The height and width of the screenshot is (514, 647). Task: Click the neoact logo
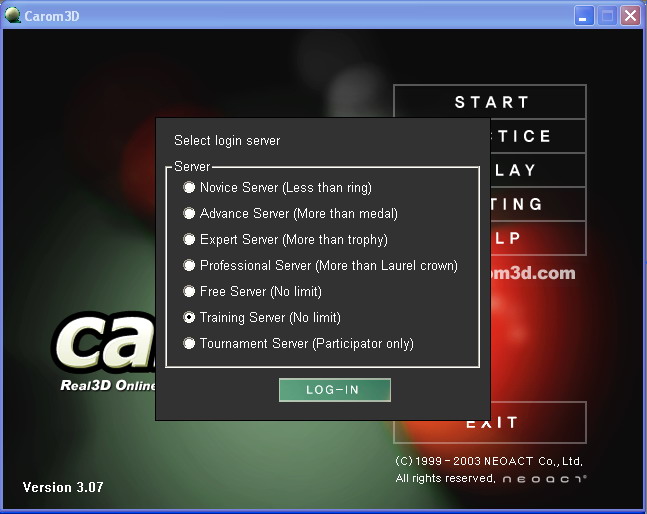[545, 479]
